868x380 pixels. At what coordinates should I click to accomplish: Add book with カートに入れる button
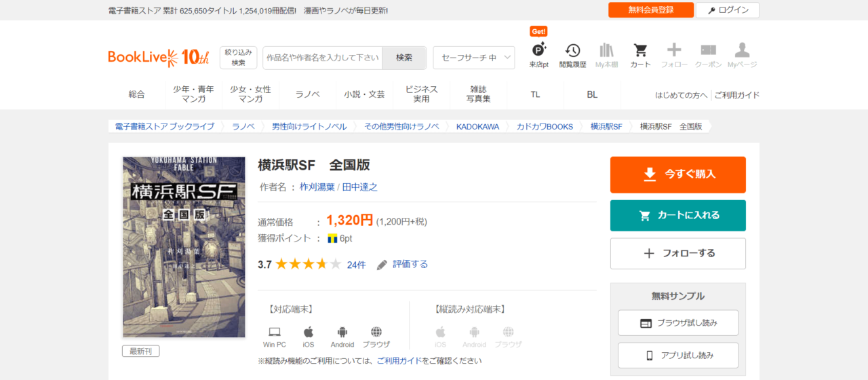677,215
